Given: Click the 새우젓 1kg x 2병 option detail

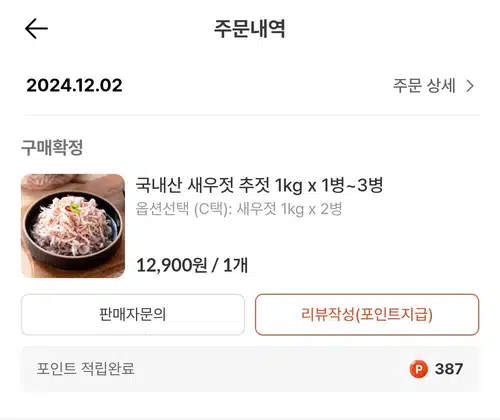Looking at the screenshot, I should click(289, 209).
